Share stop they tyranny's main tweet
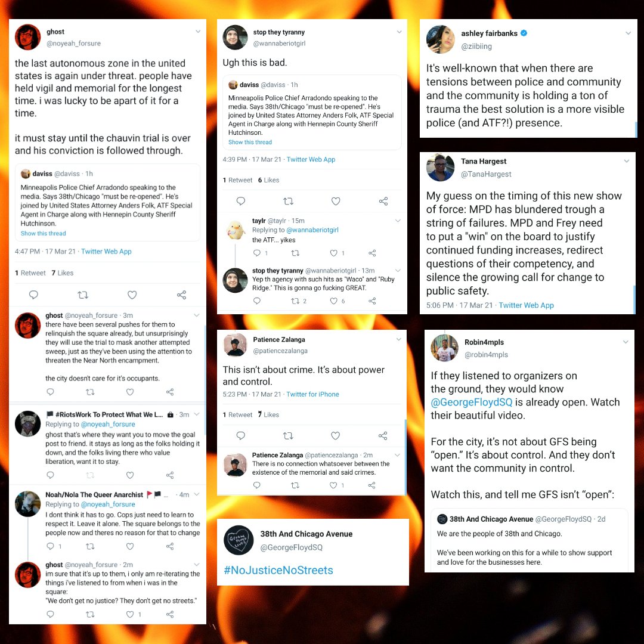This screenshot has width=644, height=644. [x=383, y=202]
